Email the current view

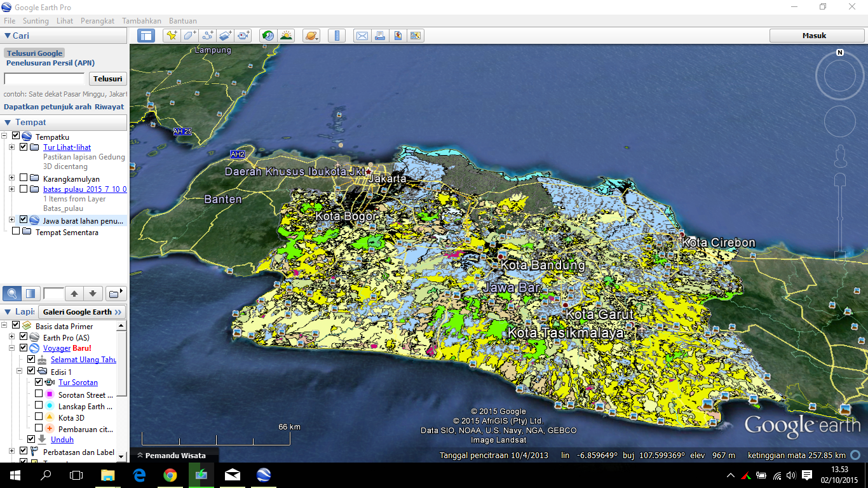[x=362, y=36]
